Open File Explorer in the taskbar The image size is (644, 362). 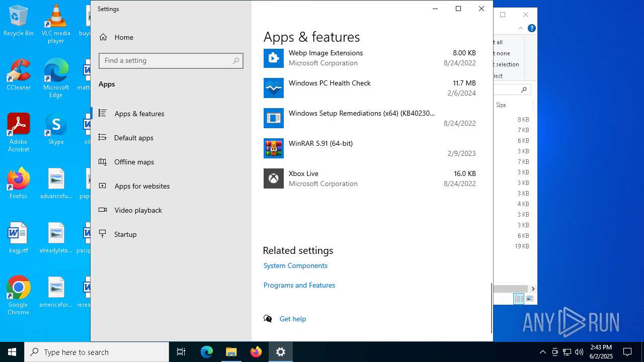point(231,352)
